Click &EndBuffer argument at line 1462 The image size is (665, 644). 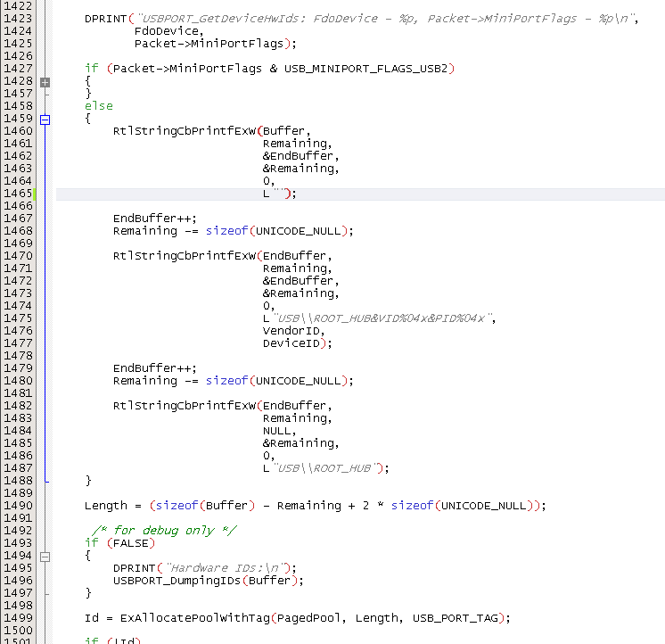click(x=298, y=156)
